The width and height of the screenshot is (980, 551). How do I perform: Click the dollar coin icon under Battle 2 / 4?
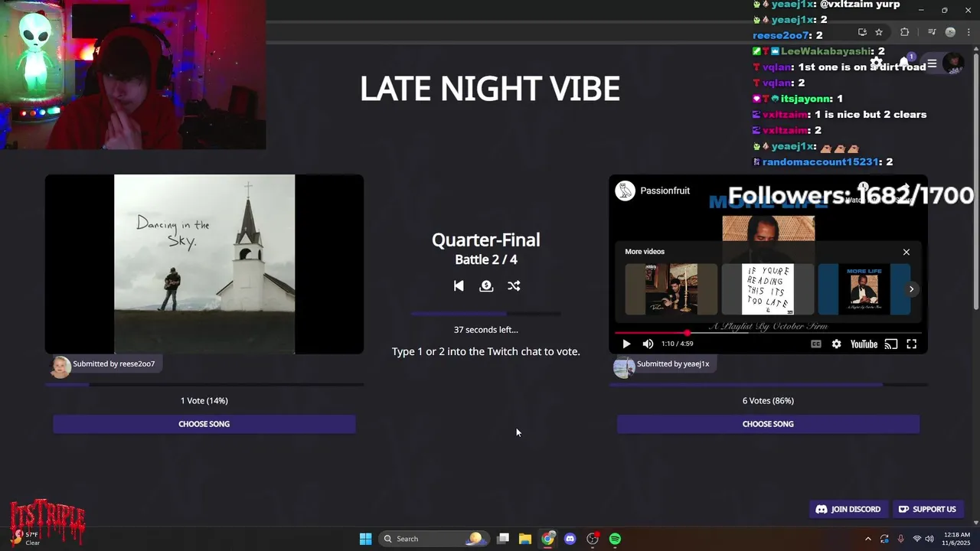486,285
